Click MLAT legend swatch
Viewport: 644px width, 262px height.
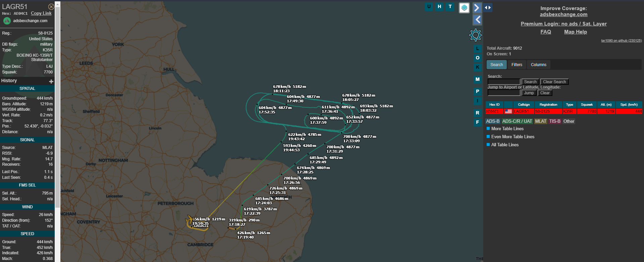click(x=541, y=121)
